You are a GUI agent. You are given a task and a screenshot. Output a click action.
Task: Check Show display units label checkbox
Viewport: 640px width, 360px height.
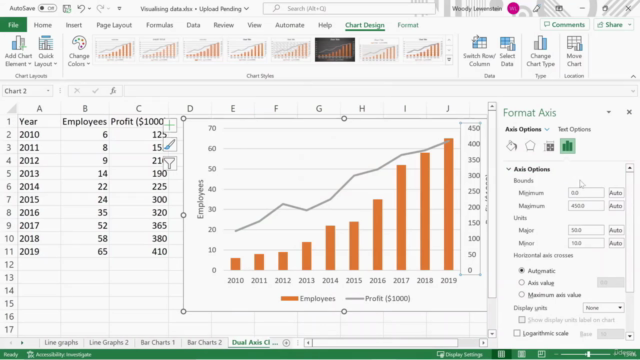522,320
